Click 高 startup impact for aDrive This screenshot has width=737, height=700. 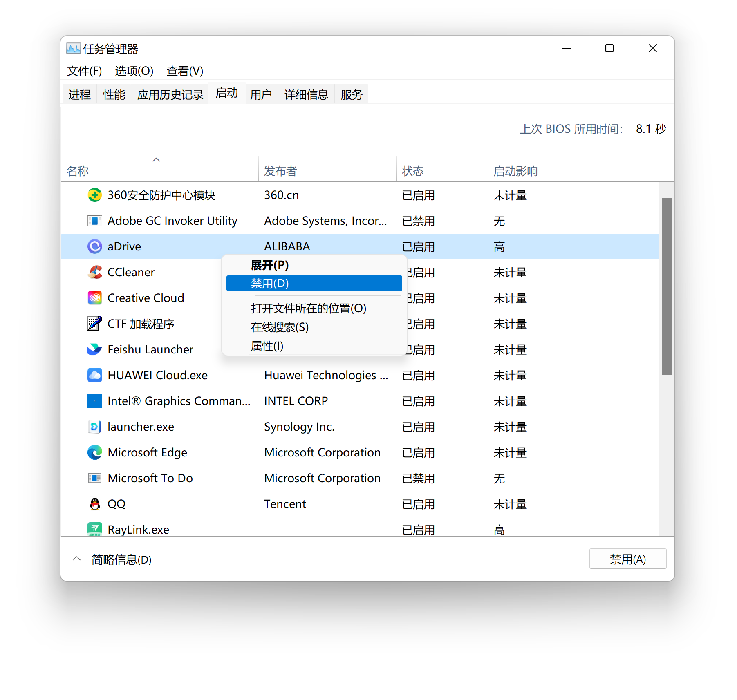coord(499,247)
